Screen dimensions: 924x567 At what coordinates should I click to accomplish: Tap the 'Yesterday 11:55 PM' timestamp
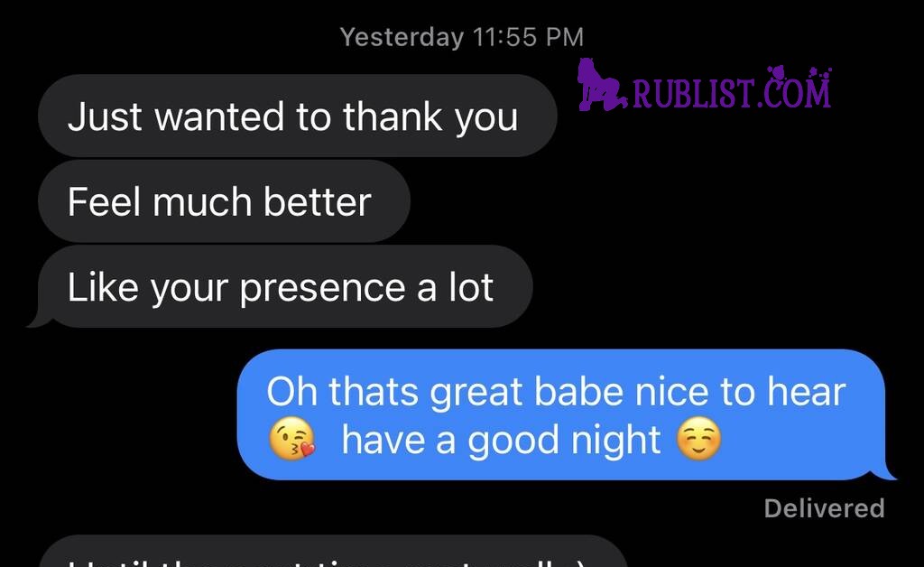click(x=461, y=37)
